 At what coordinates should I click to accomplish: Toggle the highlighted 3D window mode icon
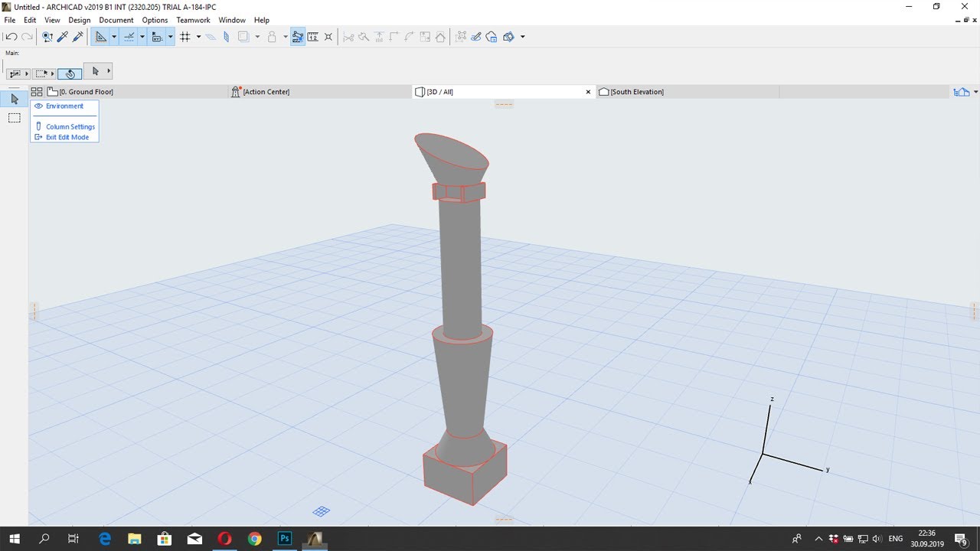[x=298, y=37]
